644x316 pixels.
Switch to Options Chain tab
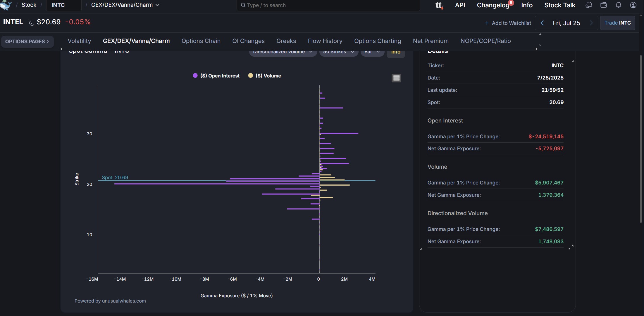click(x=201, y=41)
